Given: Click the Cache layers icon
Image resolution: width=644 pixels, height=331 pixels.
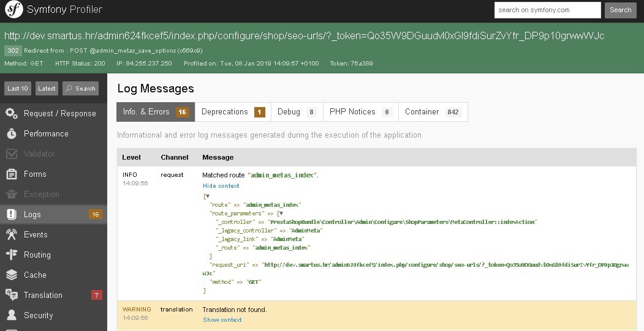Looking at the screenshot, I should click(x=12, y=275).
